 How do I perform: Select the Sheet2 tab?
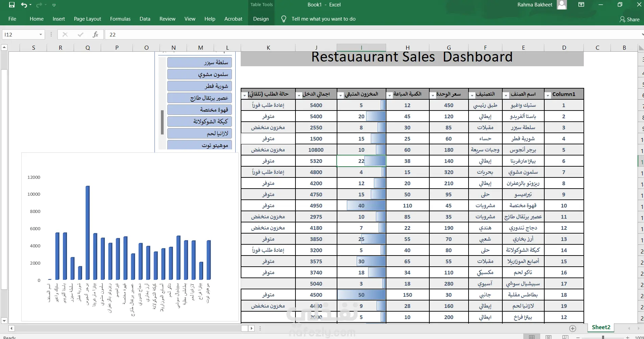pos(601,327)
